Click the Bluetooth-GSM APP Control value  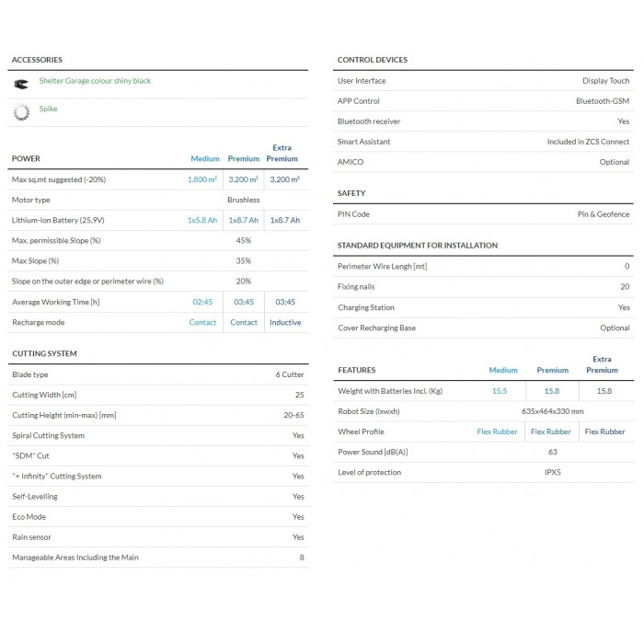603,101
